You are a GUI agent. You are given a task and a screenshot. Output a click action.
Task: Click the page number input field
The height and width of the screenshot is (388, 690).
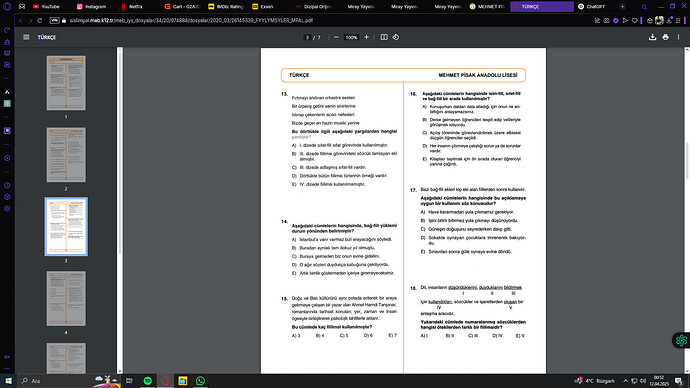point(308,37)
